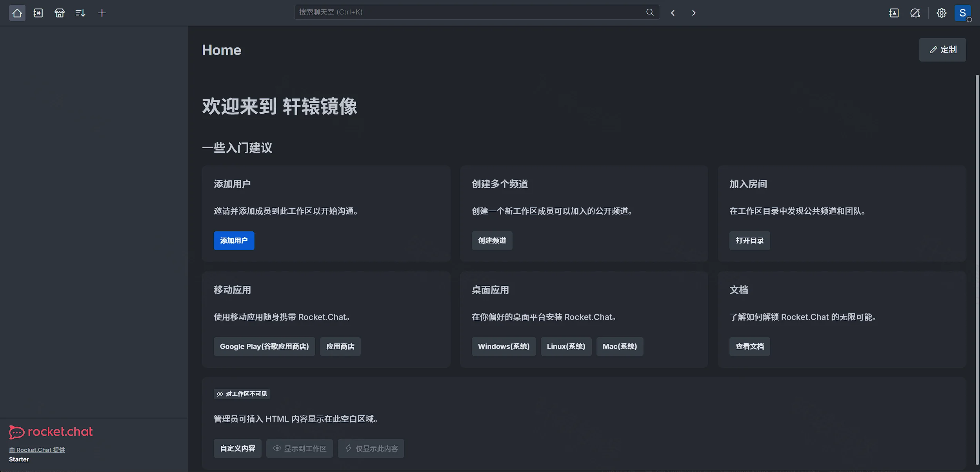
Task: Click the pencil icon on 定制 button
Action: (x=933, y=50)
